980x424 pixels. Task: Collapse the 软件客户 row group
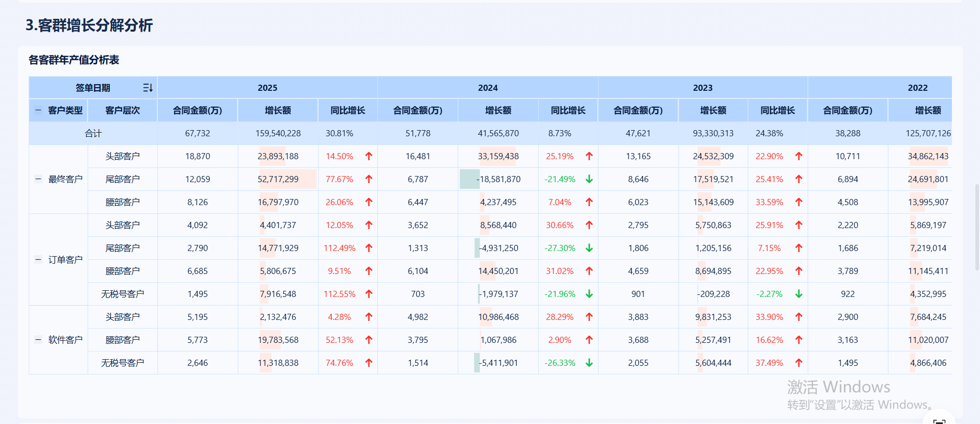[38, 340]
